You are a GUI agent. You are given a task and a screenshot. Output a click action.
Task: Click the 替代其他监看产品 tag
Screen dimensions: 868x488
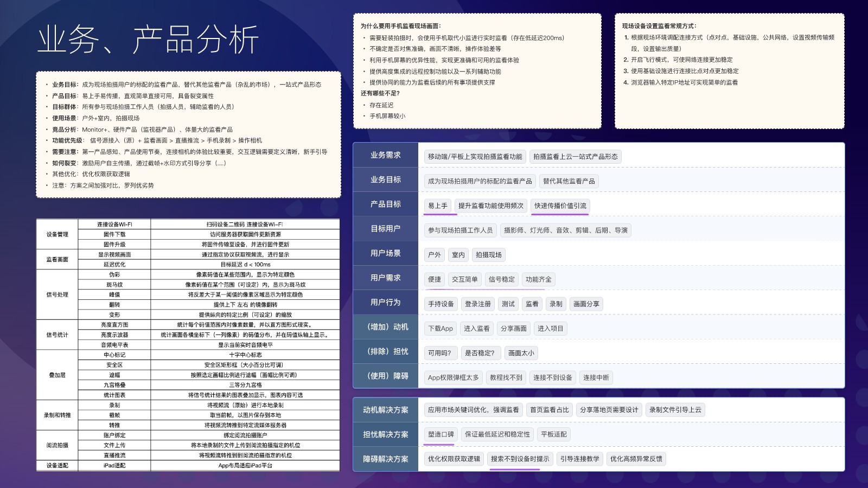[x=569, y=181]
